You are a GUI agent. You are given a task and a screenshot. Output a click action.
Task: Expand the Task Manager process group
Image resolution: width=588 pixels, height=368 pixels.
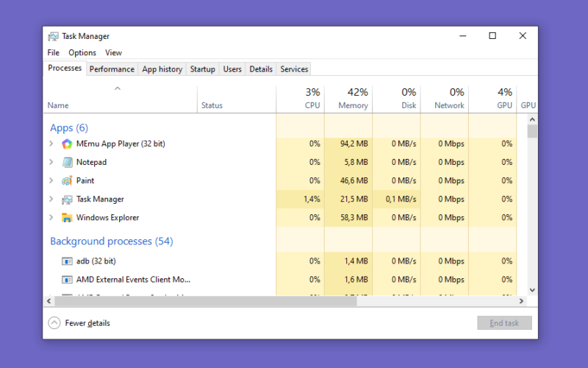tap(51, 199)
